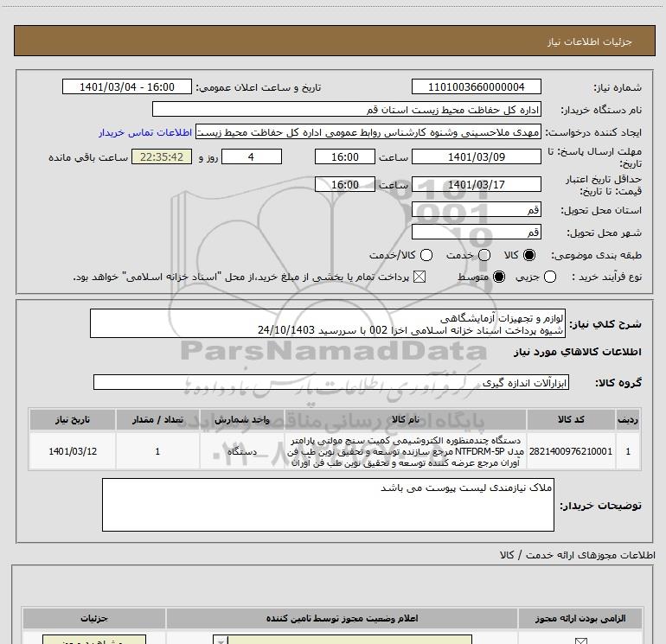
Task: Toggle the اسناد خزانه اسلامی payment checkbox
Action: click(x=419, y=277)
